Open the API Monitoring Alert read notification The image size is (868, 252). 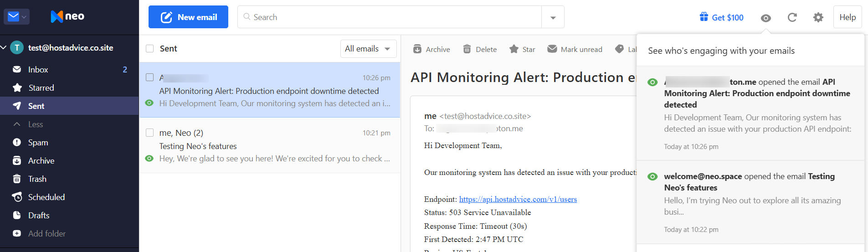(750, 113)
